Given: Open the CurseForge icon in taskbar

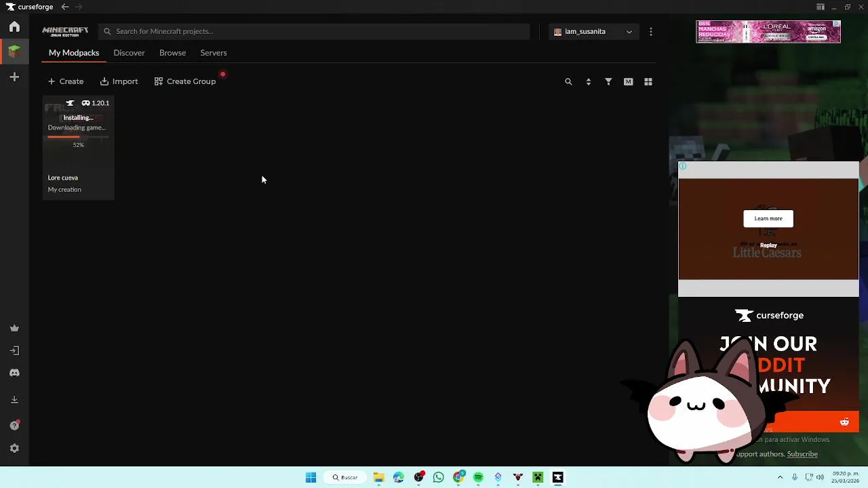Looking at the screenshot, I should tap(557, 477).
